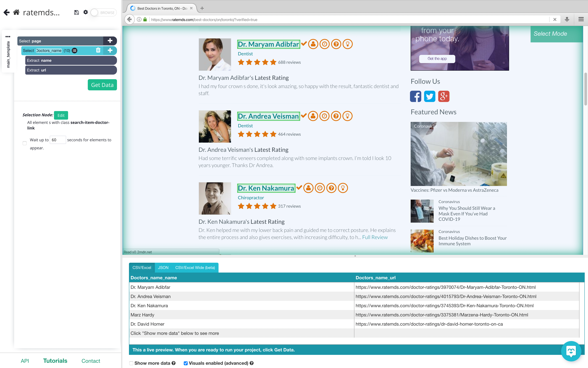Click the Dr. David Homer url cell
This screenshot has height=368, width=588.
click(467, 324)
